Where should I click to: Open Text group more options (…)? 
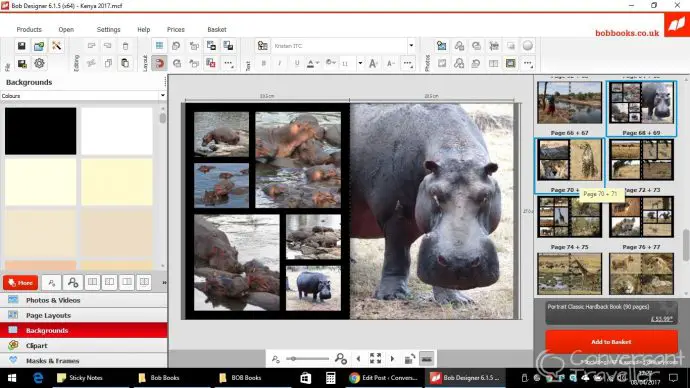[x=408, y=63]
